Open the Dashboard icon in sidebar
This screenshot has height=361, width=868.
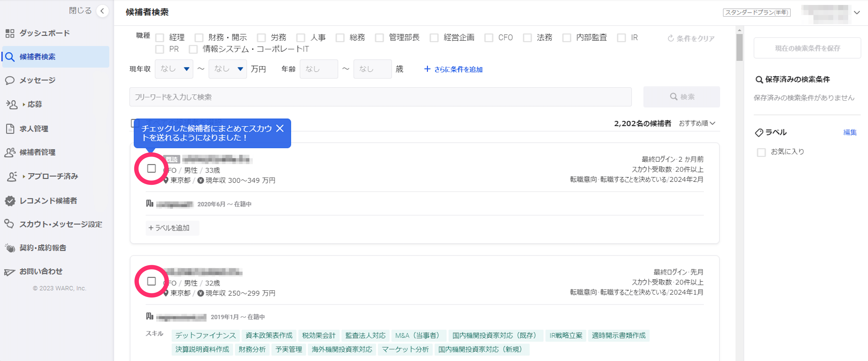pyautogui.click(x=10, y=33)
